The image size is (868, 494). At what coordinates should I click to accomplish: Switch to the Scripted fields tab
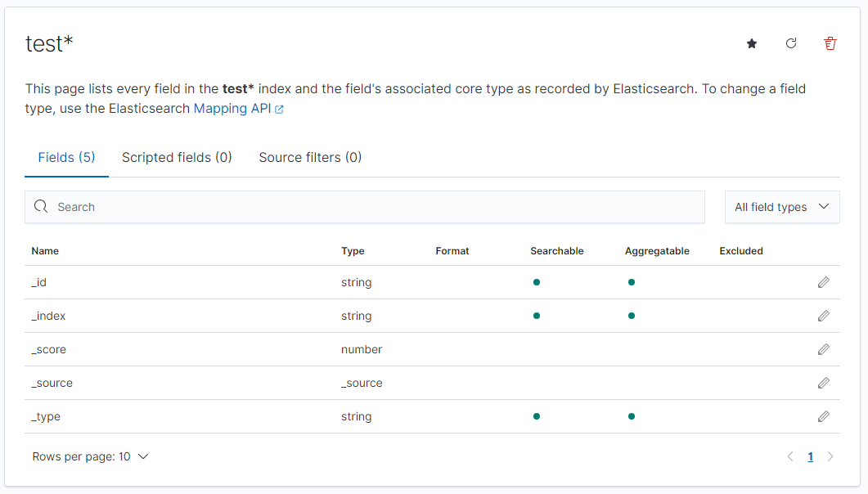[177, 157]
